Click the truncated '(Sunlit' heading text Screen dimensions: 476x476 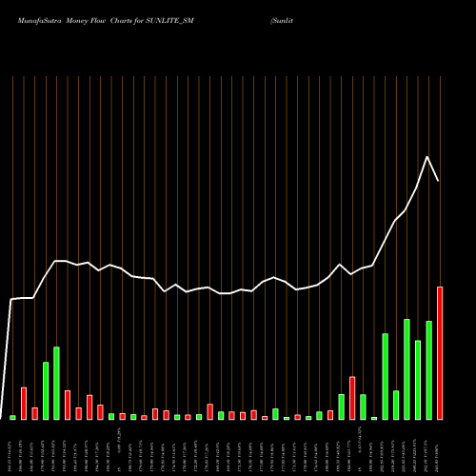tap(282, 21)
